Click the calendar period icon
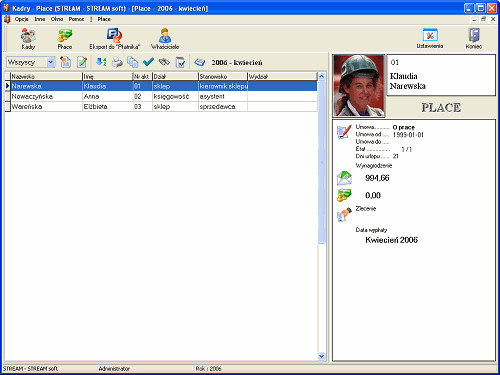 pyautogui.click(x=200, y=62)
